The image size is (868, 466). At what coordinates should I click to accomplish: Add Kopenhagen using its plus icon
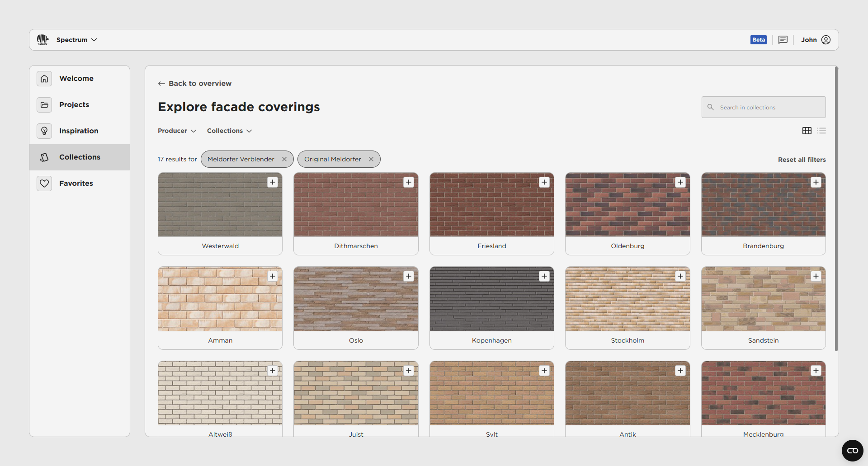click(544, 276)
